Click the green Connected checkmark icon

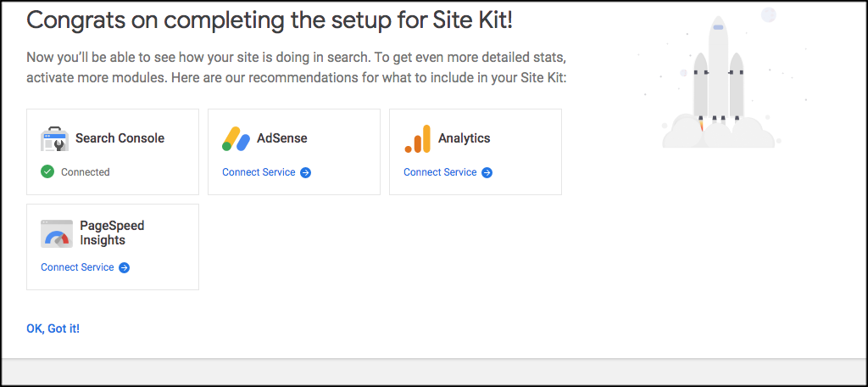tap(47, 171)
